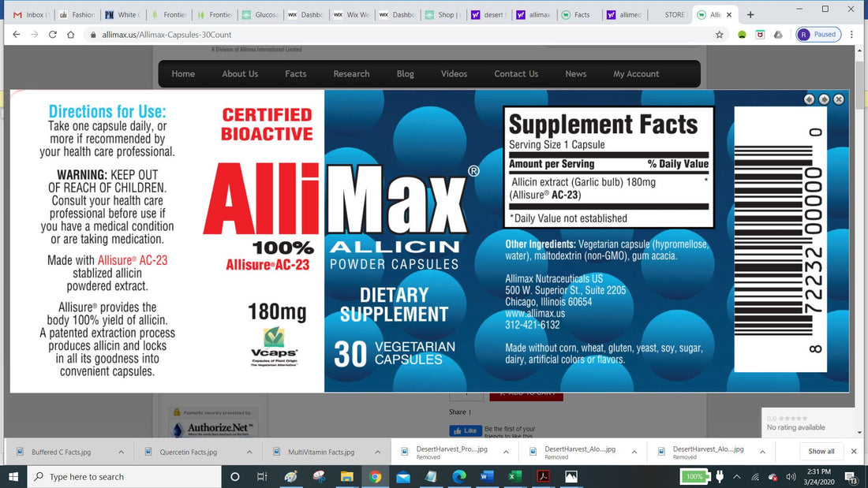Open the Contact Us menu item
868x488 pixels.
click(515, 73)
